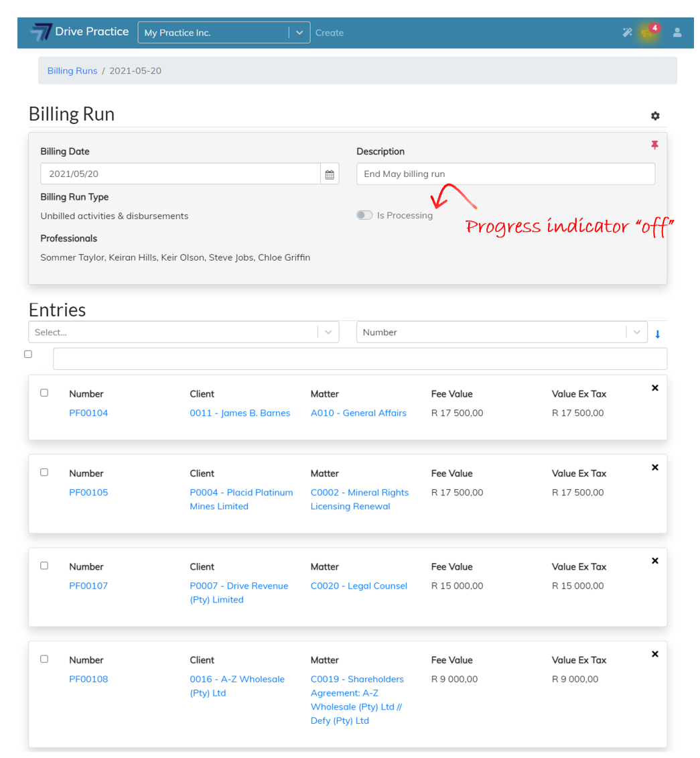Click the Create menu item in navbar
This screenshot has height=758, width=700.
pyautogui.click(x=330, y=33)
